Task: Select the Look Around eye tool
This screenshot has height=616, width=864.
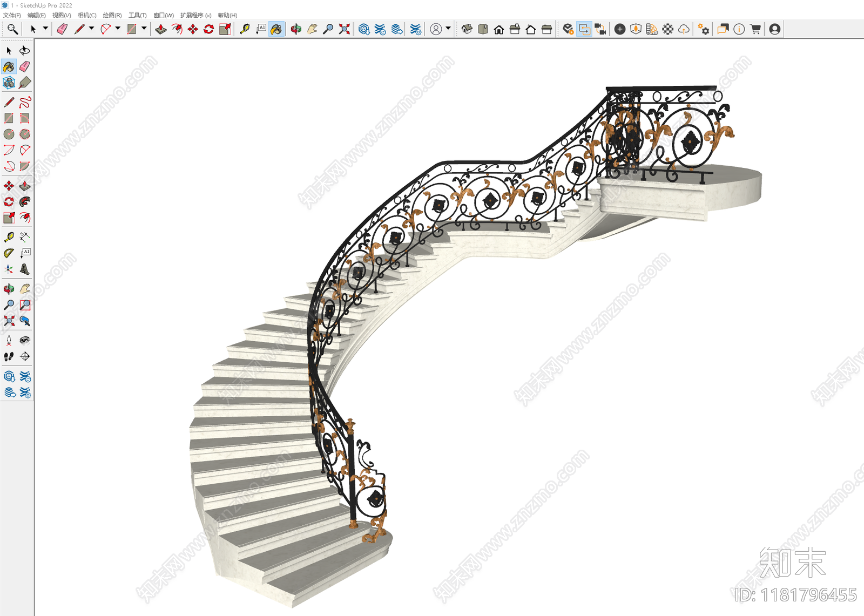Action: (25, 340)
